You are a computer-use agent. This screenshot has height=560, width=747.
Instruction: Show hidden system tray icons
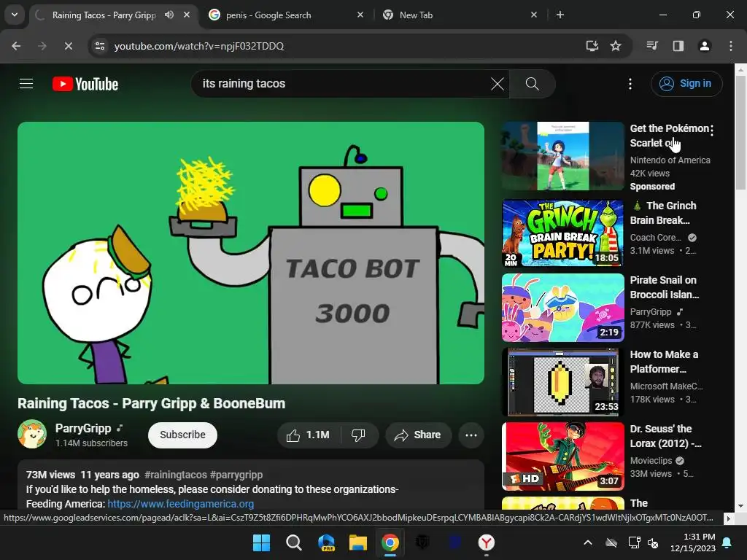(588, 542)
